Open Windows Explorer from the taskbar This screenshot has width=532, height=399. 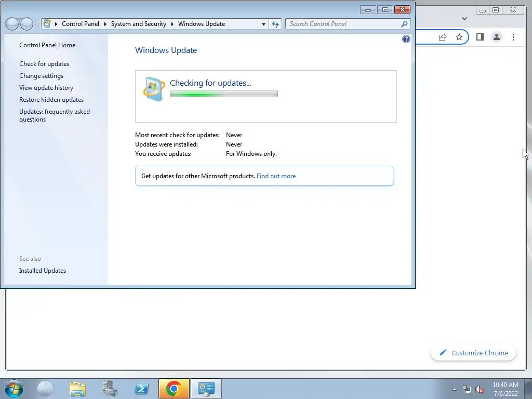pos(77,389)
